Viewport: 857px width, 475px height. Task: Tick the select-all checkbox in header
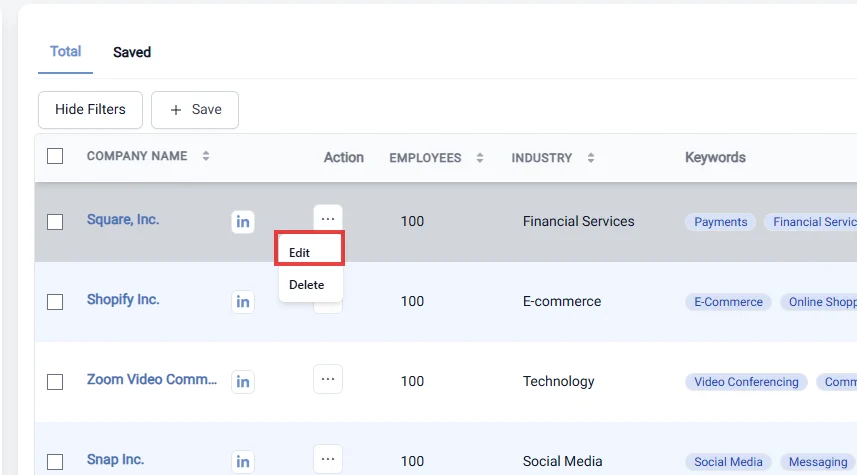pos(55,156)
